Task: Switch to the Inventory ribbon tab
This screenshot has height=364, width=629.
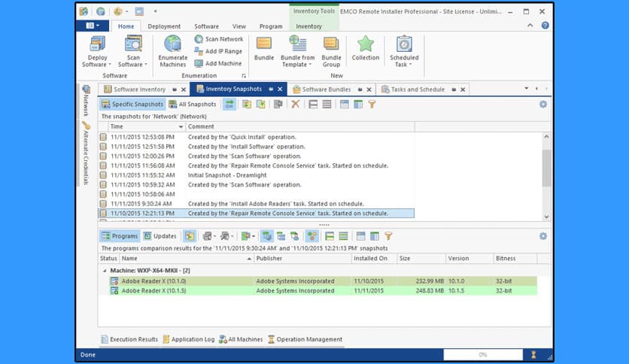Action: [x=309, y=26]
